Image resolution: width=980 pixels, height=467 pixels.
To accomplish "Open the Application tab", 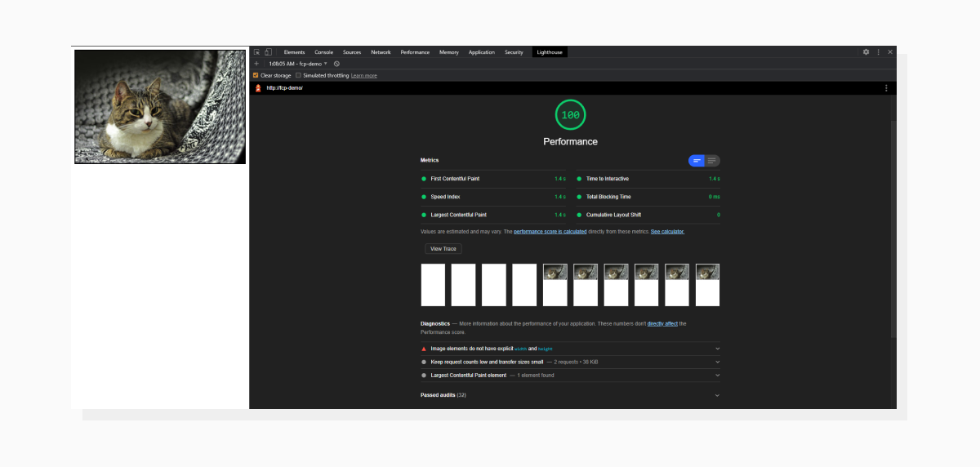I will 482,52.
